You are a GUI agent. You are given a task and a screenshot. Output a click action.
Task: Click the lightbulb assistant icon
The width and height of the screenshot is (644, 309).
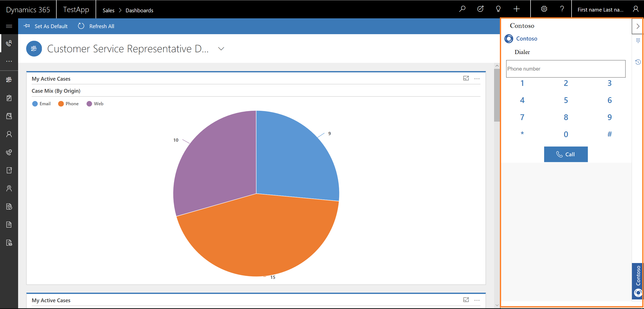498,9
